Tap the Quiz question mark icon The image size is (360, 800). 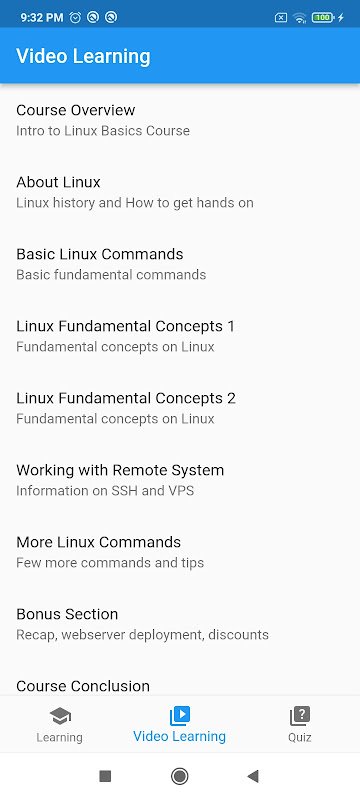tap(300, 716)
